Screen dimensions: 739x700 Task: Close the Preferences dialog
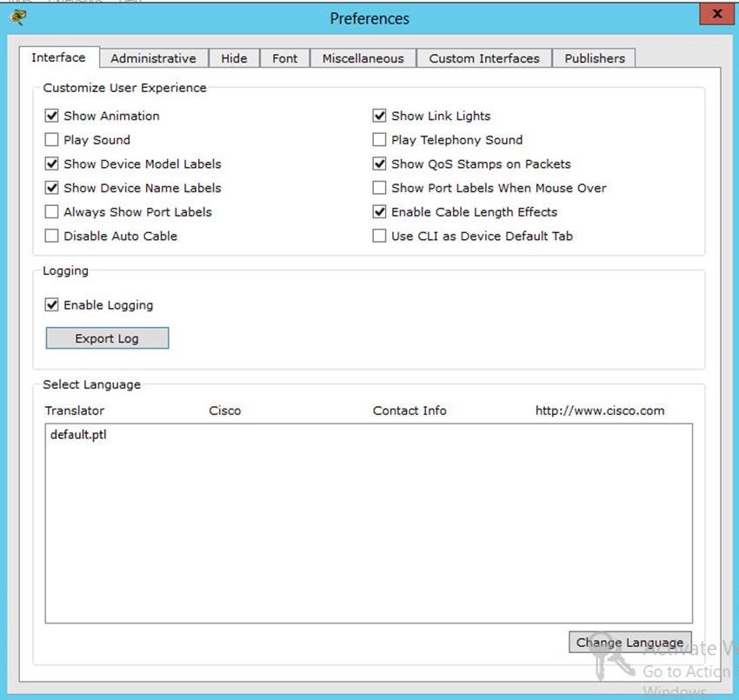717,14
